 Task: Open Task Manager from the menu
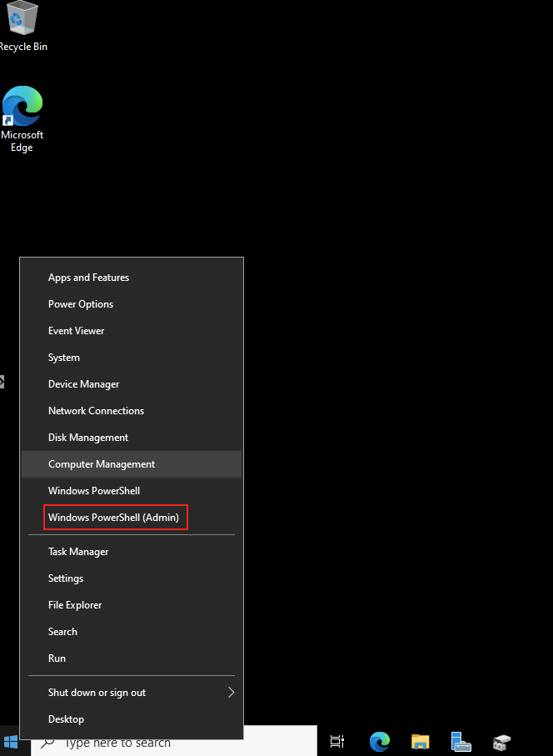pos(132,552)
